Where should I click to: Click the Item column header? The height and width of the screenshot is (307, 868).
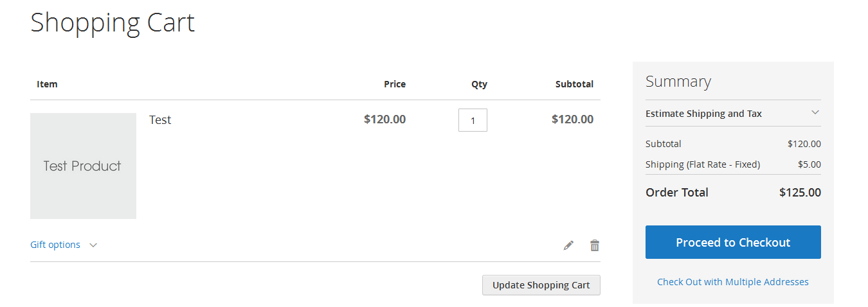pyautogui.click(x=47, y=84)
